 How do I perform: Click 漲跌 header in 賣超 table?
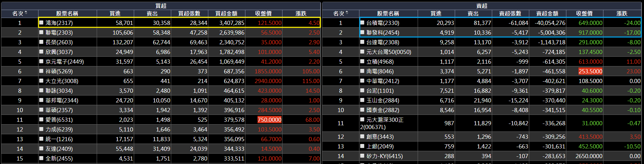click(622, 13)
